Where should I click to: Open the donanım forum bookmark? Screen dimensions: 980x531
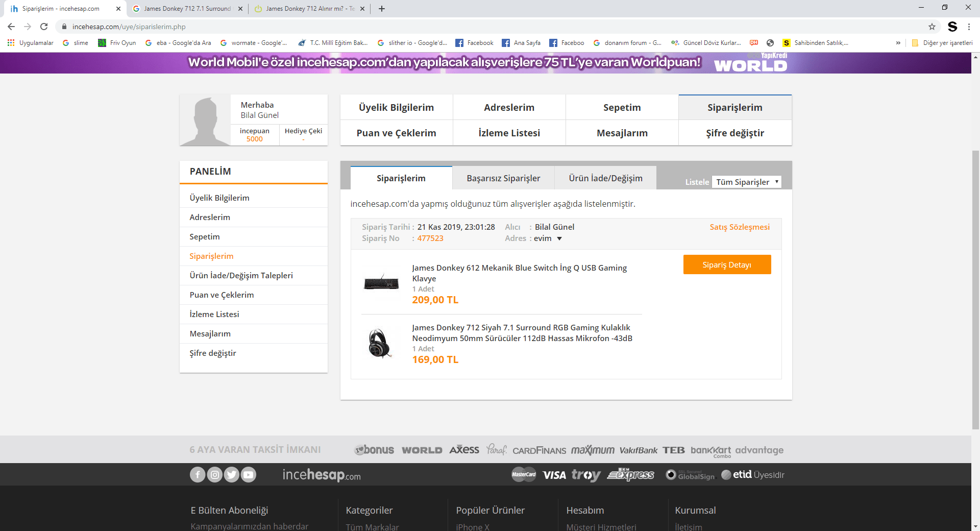tap(627, 43)
